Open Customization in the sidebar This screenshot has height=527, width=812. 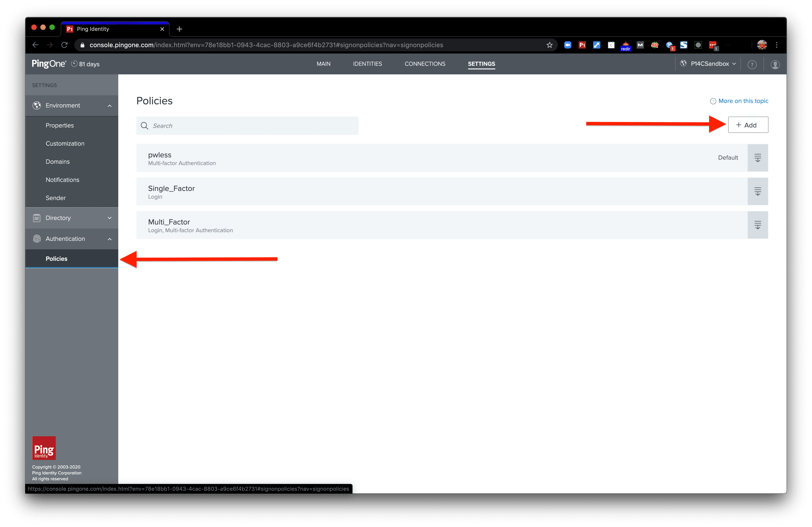tap(65, 144)
